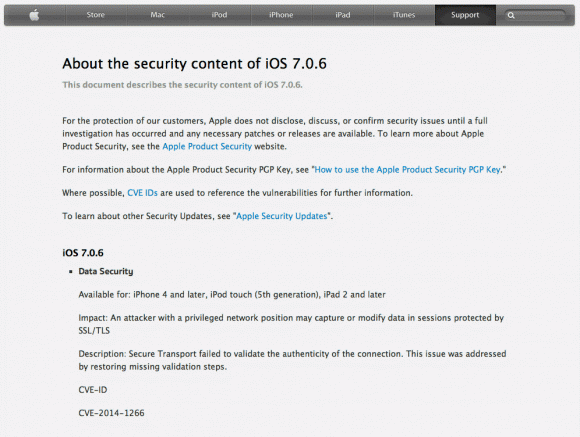This screenshot has width=580, height=437.
Task: Go to the Mac section
Action: [x=158, y=15]
